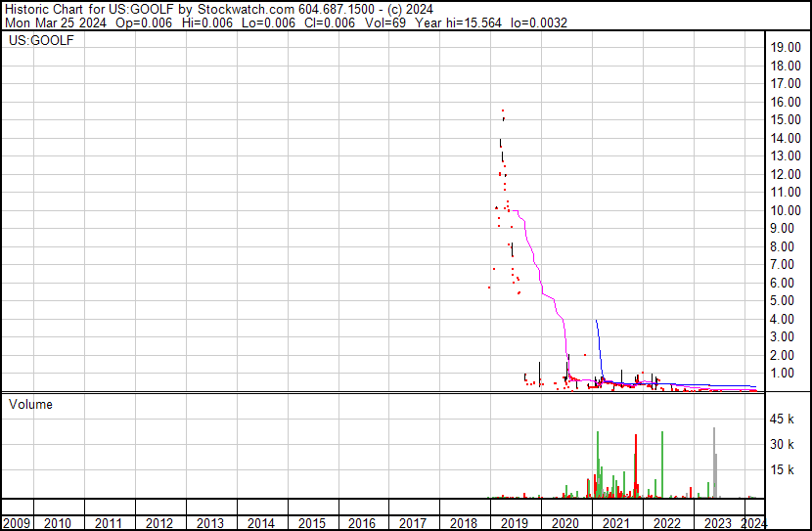Click the 2021 year label on time axis
The width and height of the screenshot is (812, 531).
[615, 523]
